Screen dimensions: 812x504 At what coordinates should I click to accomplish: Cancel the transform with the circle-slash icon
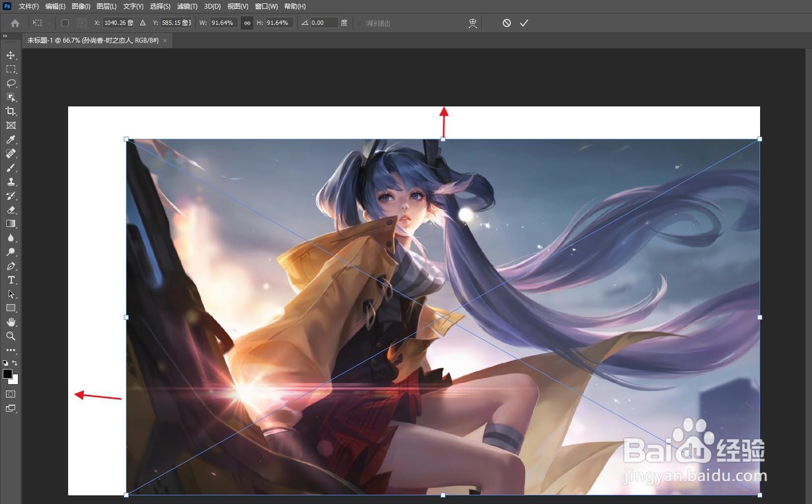tap(507, 23)
